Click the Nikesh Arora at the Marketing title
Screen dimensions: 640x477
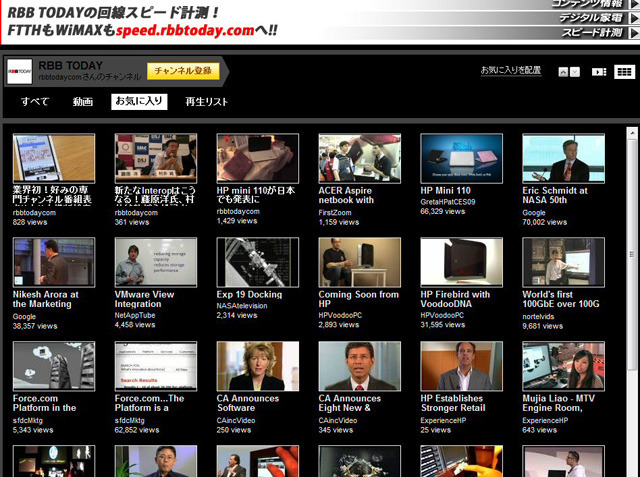(x=46, y=299)
